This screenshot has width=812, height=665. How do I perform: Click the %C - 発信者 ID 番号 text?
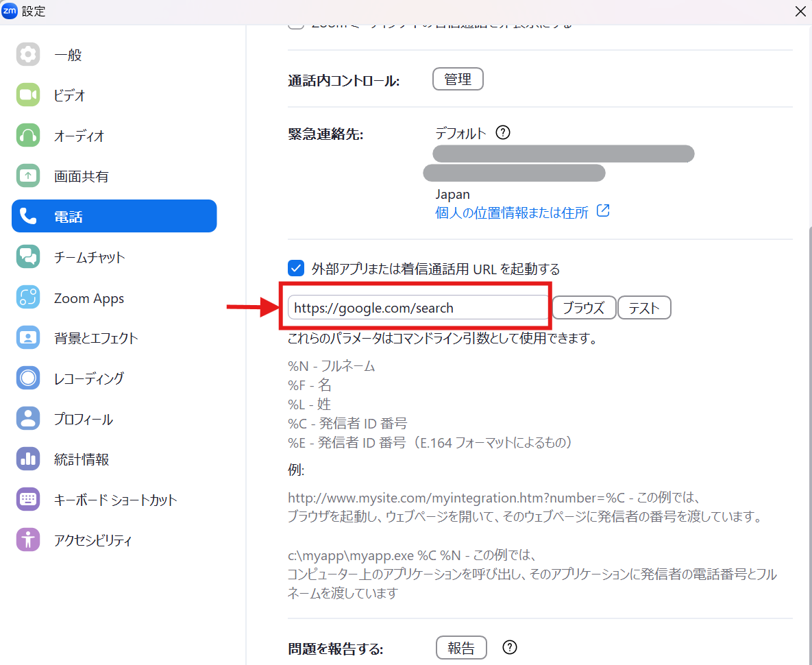pos(347,423)
